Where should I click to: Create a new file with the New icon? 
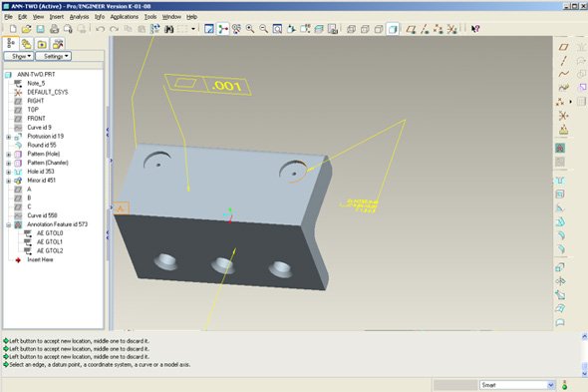click(x=13, y=29)
